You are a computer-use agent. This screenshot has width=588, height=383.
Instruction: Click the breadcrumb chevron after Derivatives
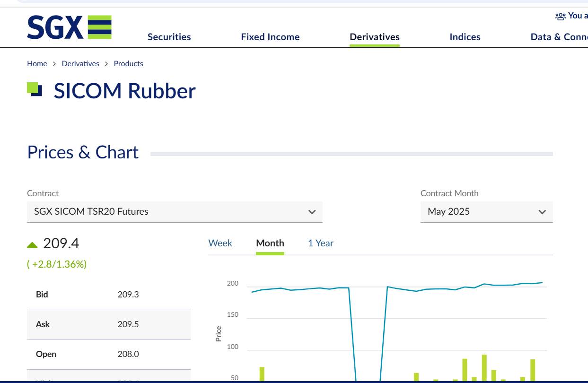point(106,64)
